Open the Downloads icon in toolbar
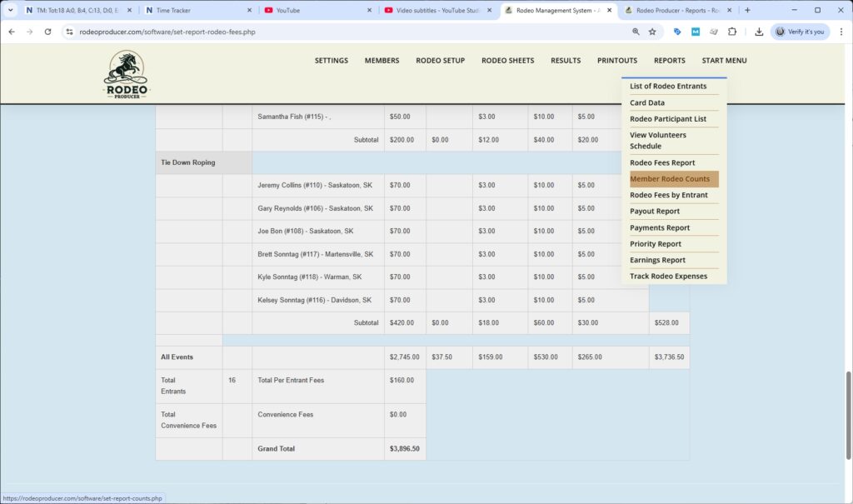This screenshot has height=504, width=853. click(x=759, y=31)
